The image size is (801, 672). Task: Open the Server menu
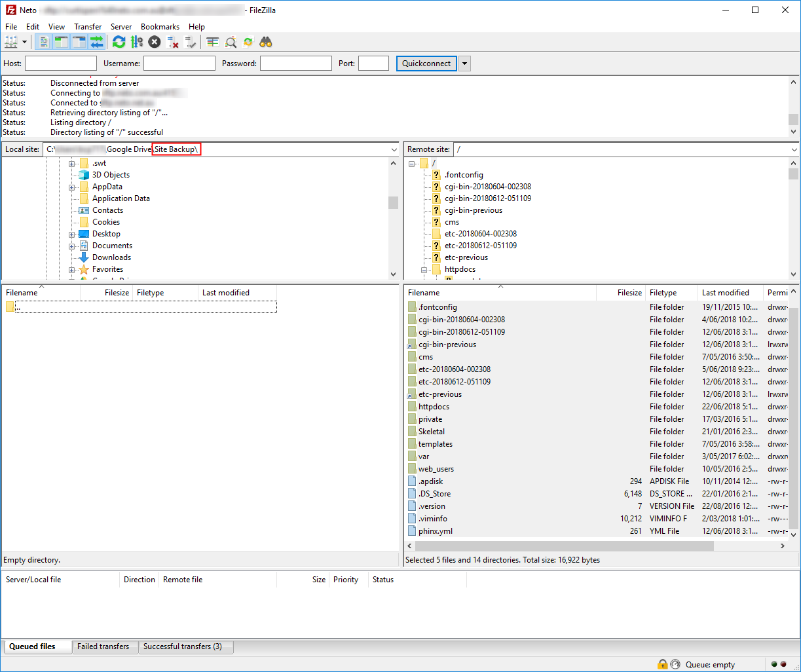click(x=121, y=27)
